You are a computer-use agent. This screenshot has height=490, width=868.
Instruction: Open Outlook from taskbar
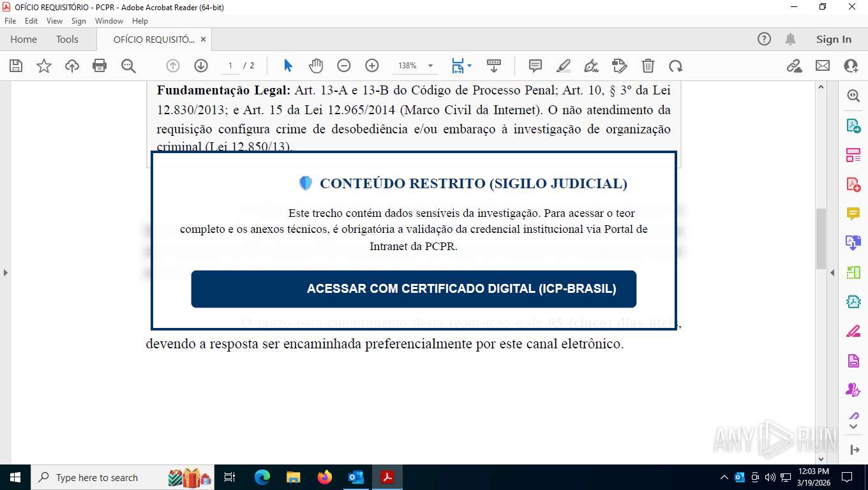(x=356, y=477)
